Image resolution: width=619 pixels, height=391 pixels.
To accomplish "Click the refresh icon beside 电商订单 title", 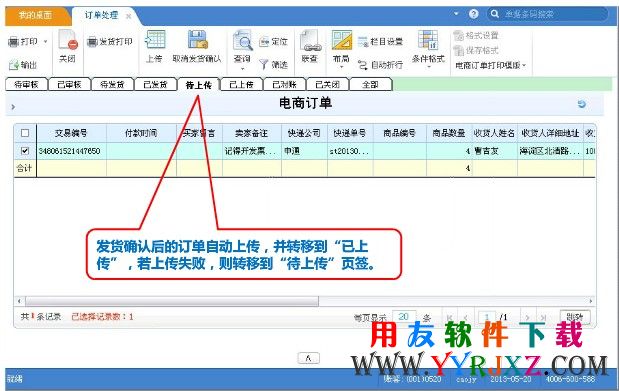I will [581, 104].
